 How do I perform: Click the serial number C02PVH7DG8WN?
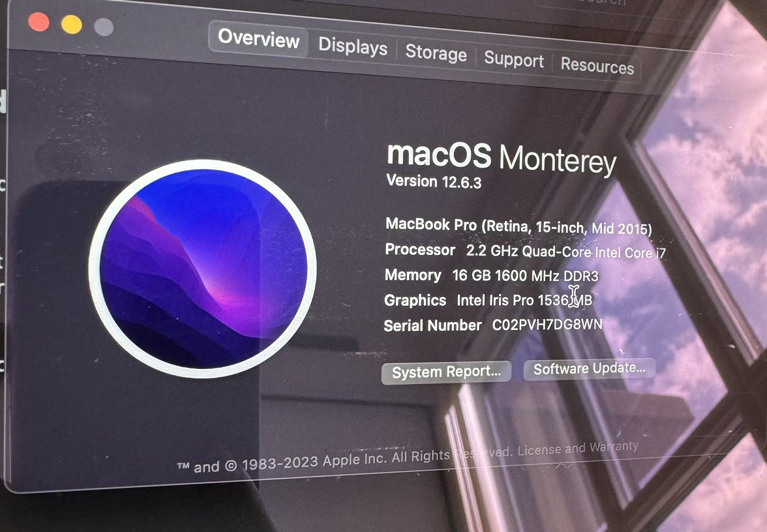tap(547, 325)
